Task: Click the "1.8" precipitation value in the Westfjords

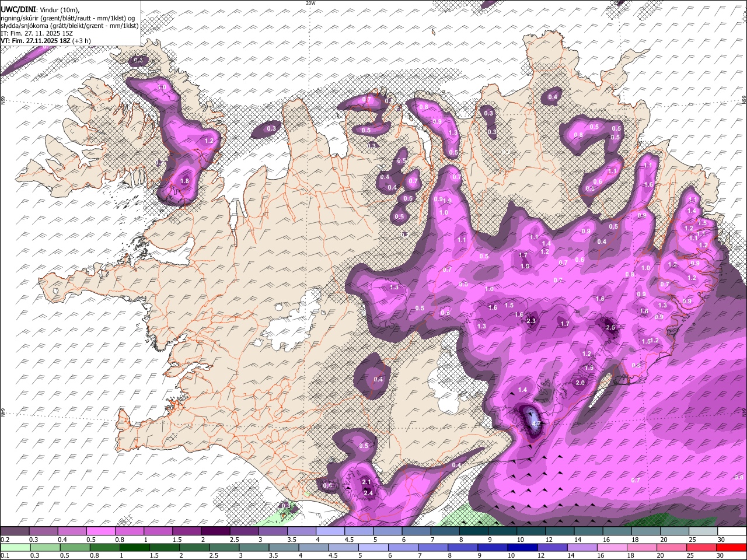Action: [x=185, y=181]
